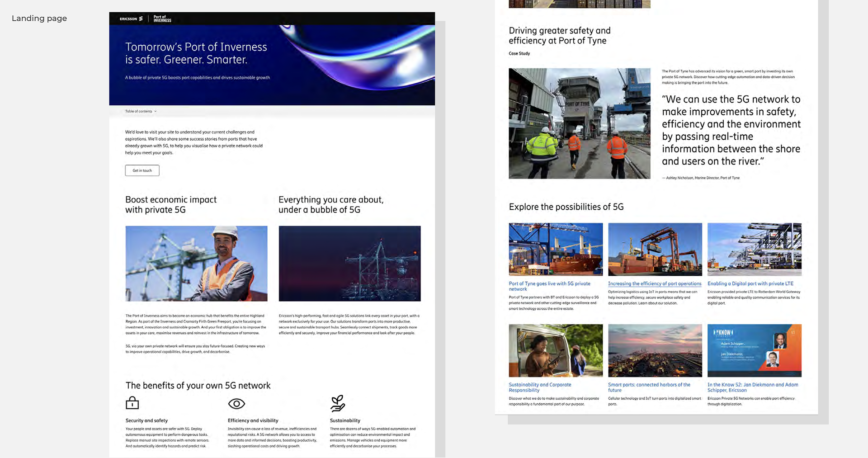Viewport: 868px width, 458px height.
Task: Click the Port of Tyne workers case study photo
Action: coord(580,123)
